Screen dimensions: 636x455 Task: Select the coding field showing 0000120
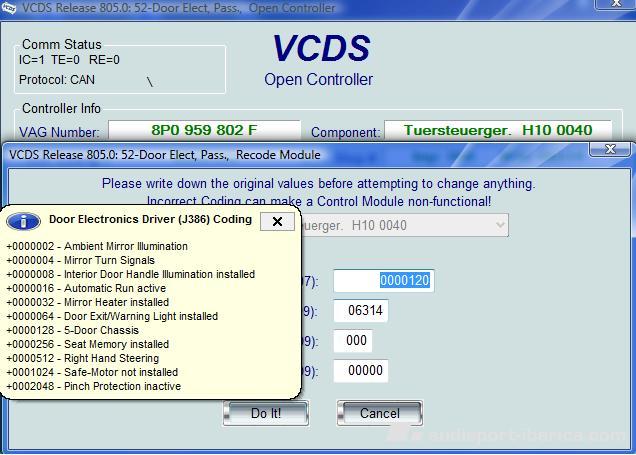click(384, 280)
